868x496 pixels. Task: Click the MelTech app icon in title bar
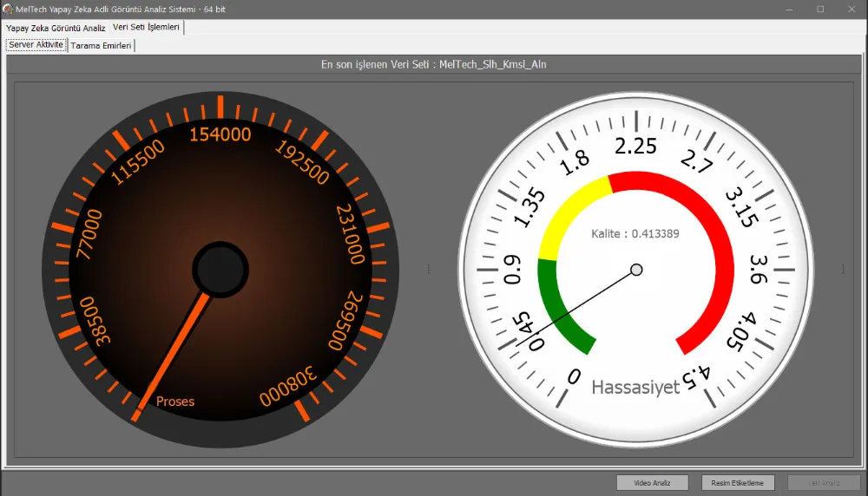click(x=8, y=9)
